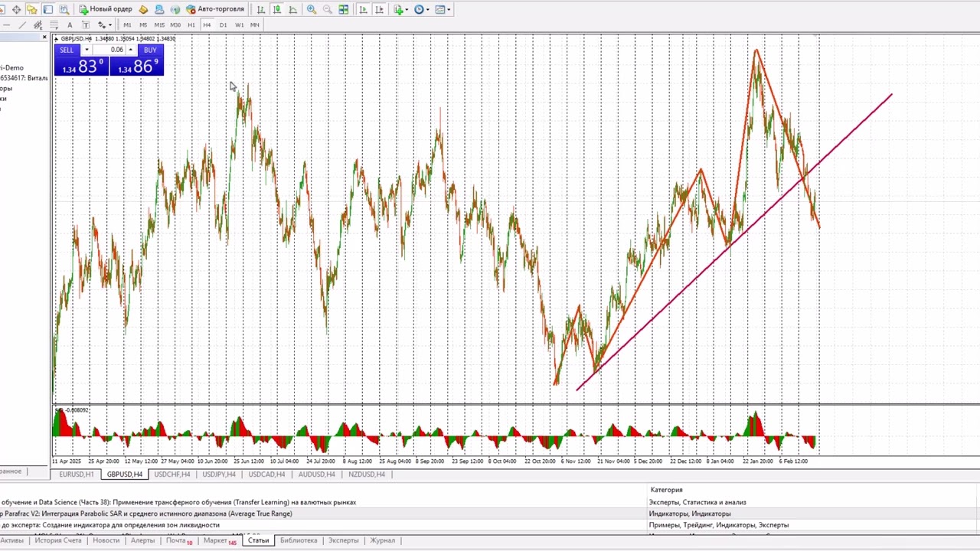
Task: Zoom out of the chart
Action: tap(328, 9)
